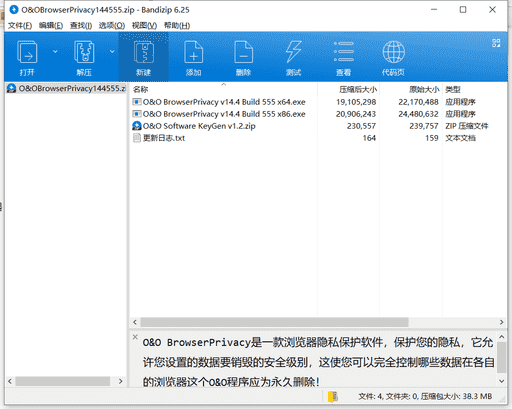Open the 帮助(H) menu

coord(177,25)
